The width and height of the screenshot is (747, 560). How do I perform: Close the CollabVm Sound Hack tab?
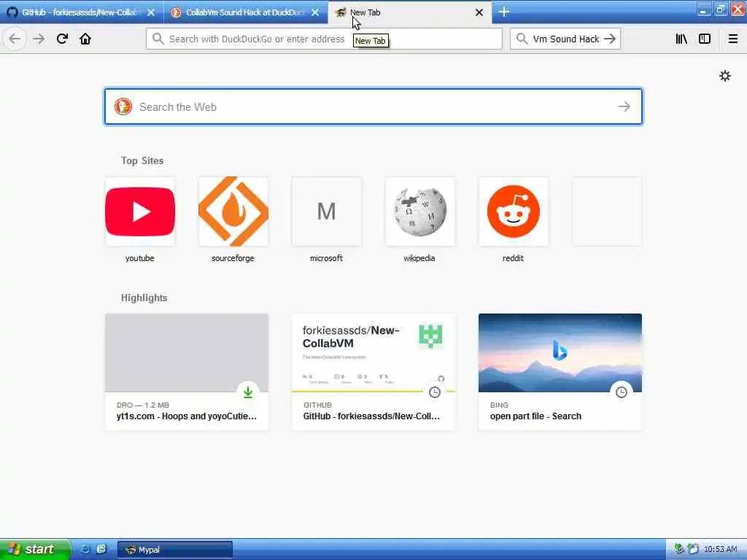[x=315, y=12]
